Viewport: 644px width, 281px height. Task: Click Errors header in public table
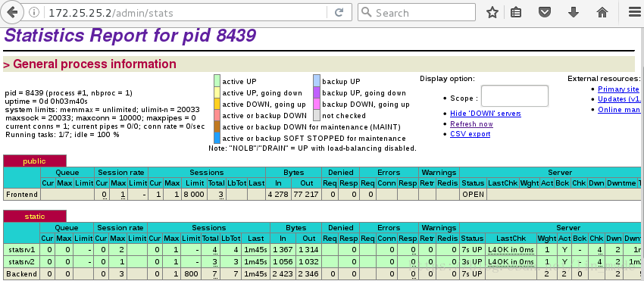click(x=389, y=172)
